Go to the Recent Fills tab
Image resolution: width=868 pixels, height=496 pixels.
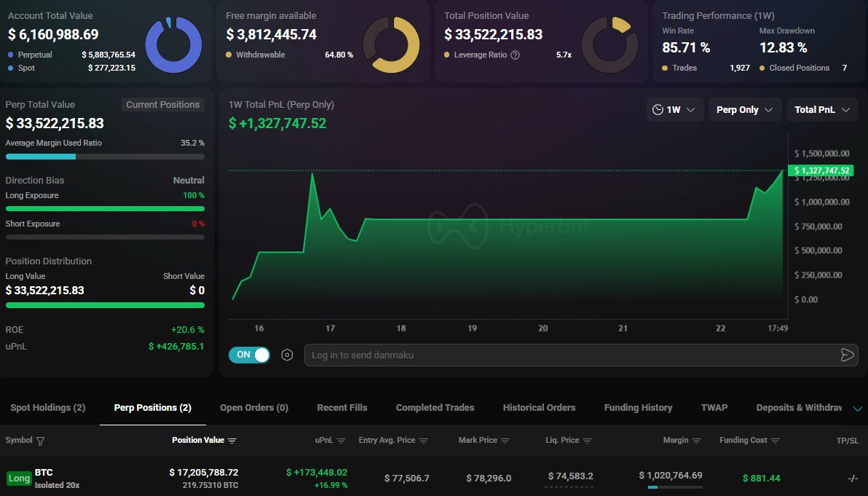342,407
